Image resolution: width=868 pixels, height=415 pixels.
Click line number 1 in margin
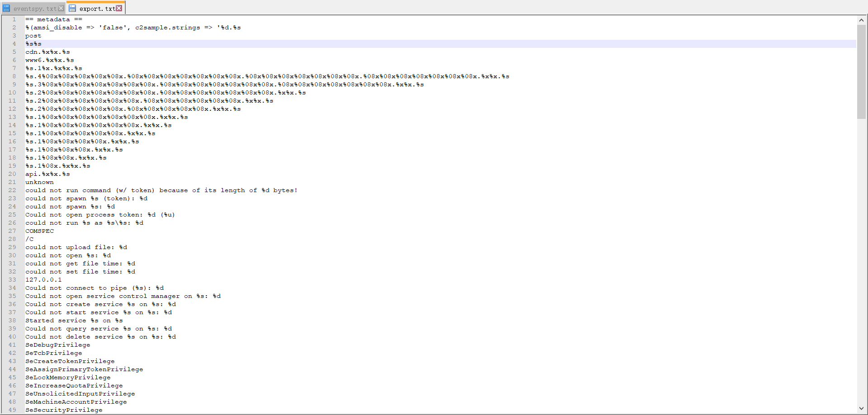pyautogui.click(x=14, y=19)
